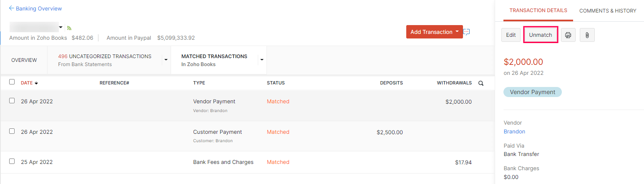644x184 pixels.
Task: Switch to Comments & History tab
Action: tap(607, 11)
